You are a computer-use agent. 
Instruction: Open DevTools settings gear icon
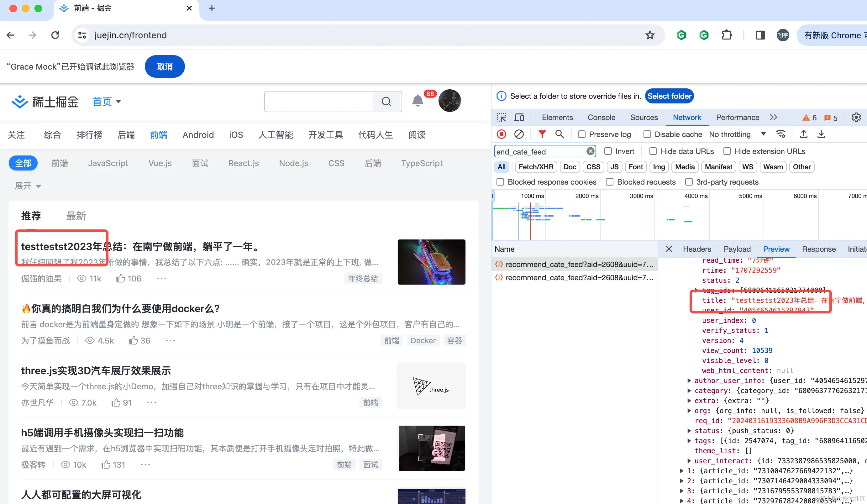tap(856, 117)
